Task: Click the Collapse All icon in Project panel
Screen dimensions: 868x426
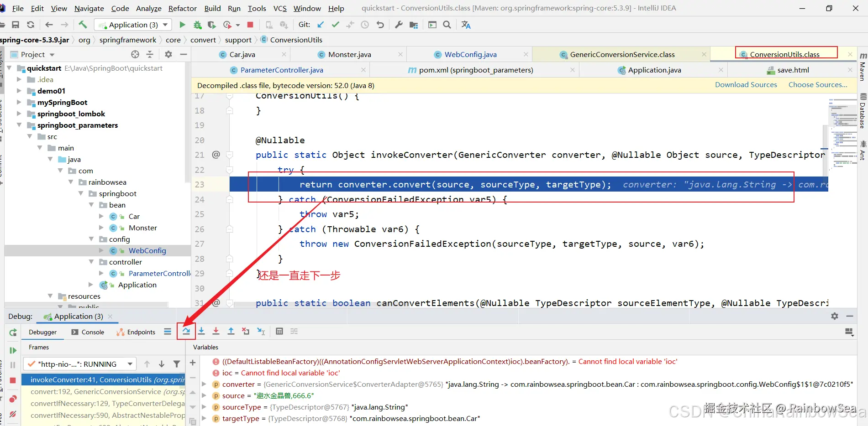Action: point(150,54)
